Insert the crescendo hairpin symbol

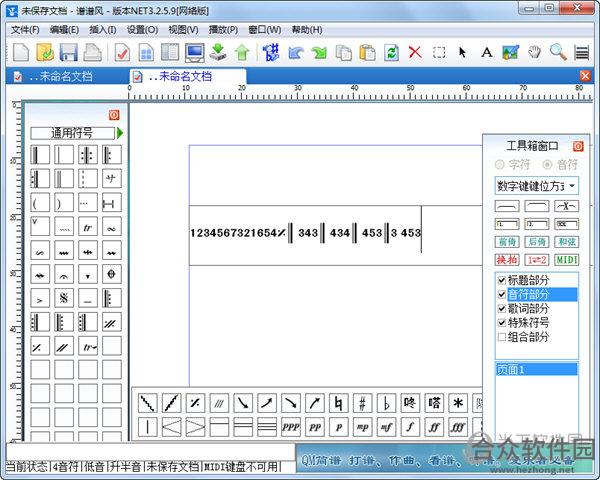point(171,426)
